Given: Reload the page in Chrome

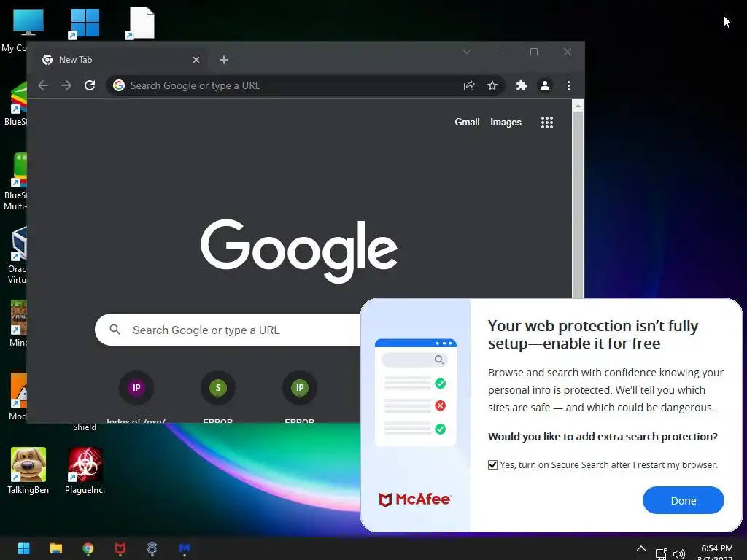Looking at the screenshot, I should (x=90, y=86).
